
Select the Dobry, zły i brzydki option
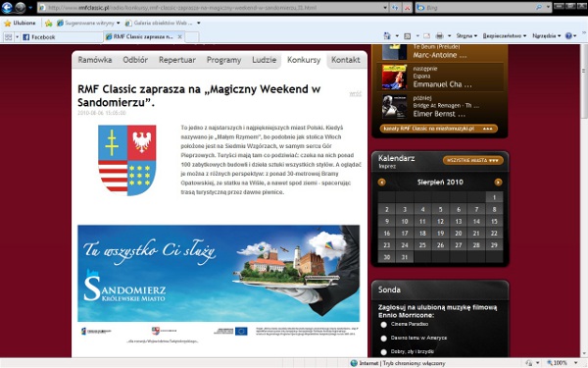point(383,352)
